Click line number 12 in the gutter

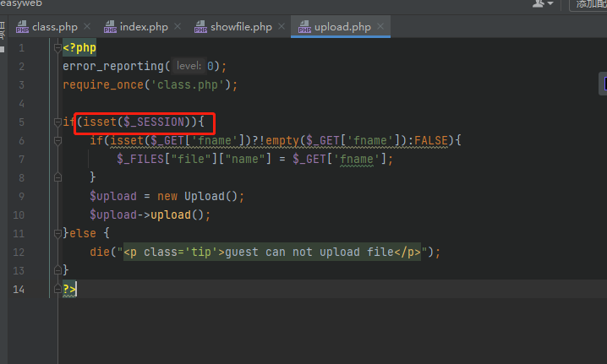19,253
